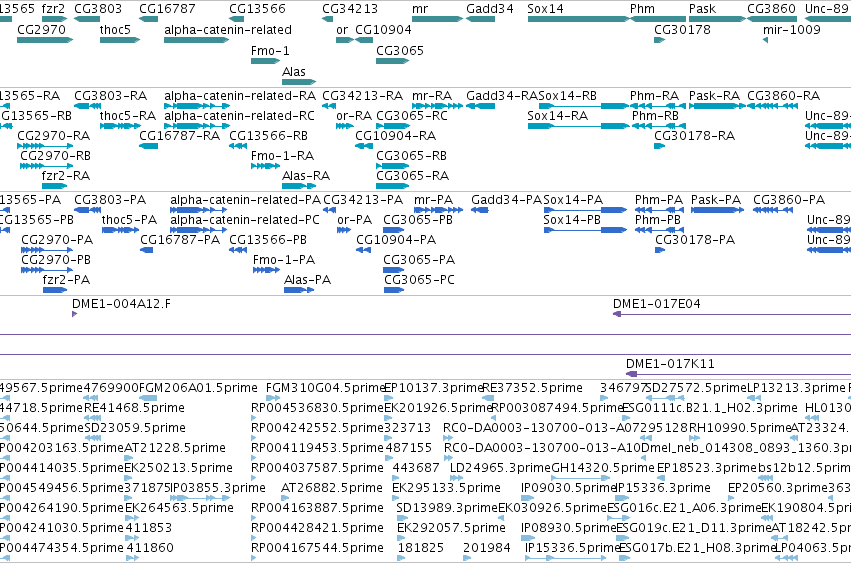The height and width of the screenshot is (563, 851).
Task: Click the Phm gene label
Action: click(x=642, y=9)
